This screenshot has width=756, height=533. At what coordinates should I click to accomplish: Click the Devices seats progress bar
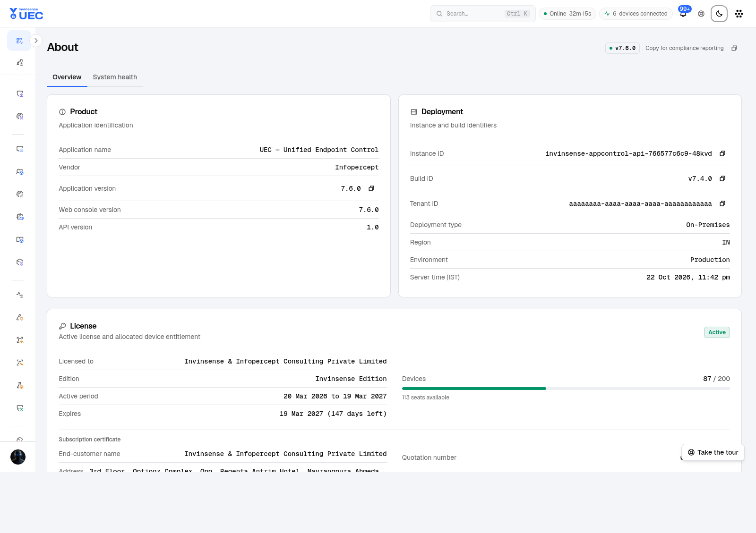[566, 389]
